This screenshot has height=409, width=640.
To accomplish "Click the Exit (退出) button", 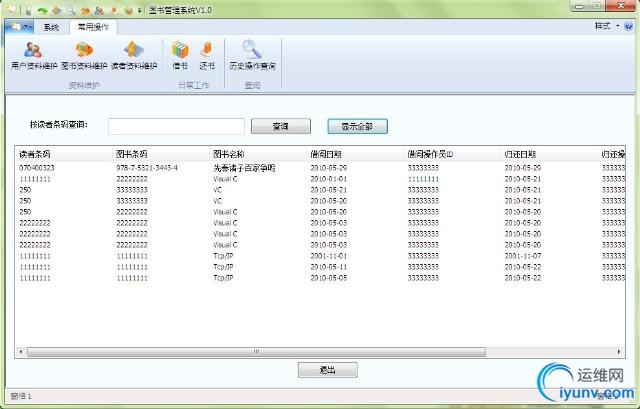I will (x=327, y=370).
